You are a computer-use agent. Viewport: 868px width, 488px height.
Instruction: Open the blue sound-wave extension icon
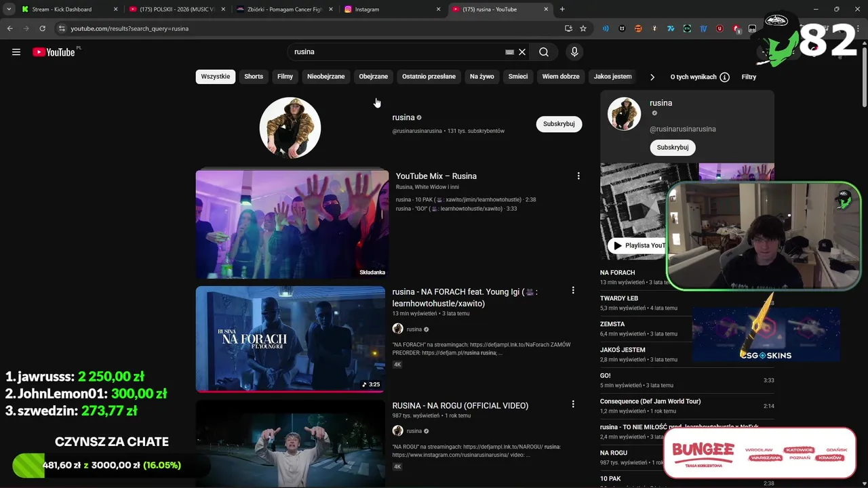pyautogui.click(x=606, y=28)
